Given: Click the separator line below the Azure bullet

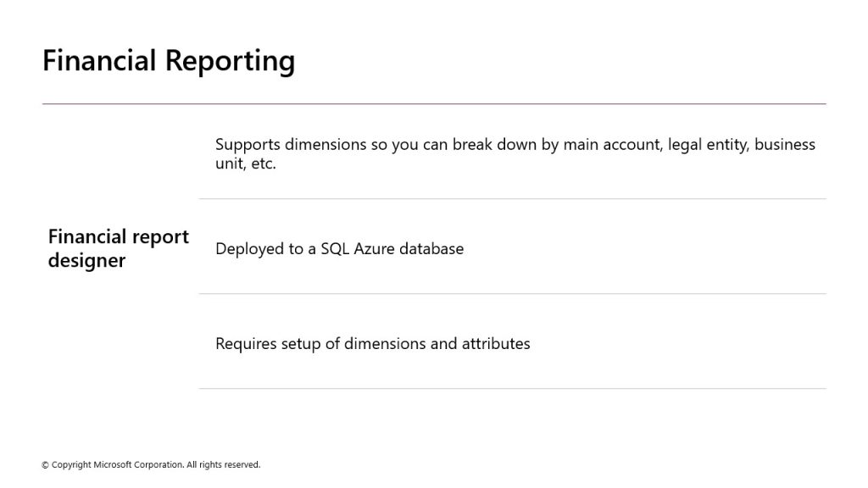Looking at the screenshot, I should (512, 294).
